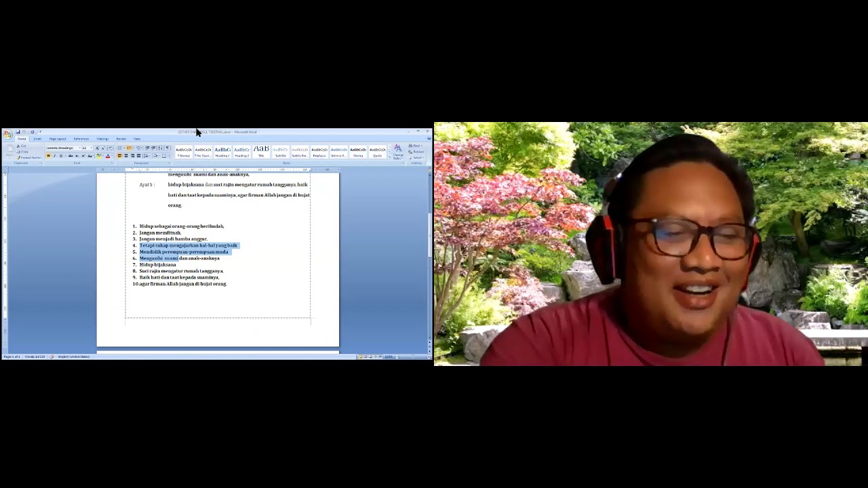Open the Paragraph dialog launcher
Image resolution: width=868 pixels, height=488 pixels.
(x=170, y=163)
